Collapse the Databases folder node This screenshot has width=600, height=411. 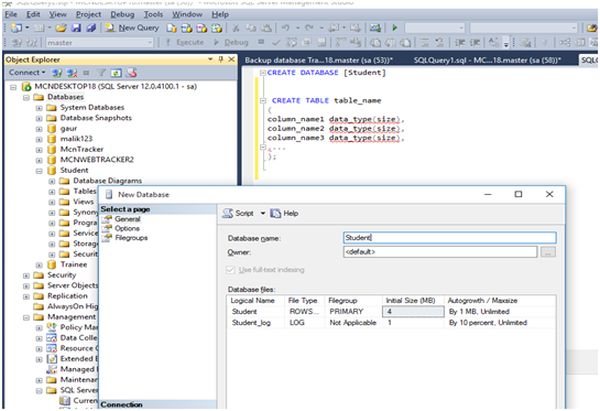(25, 97)
